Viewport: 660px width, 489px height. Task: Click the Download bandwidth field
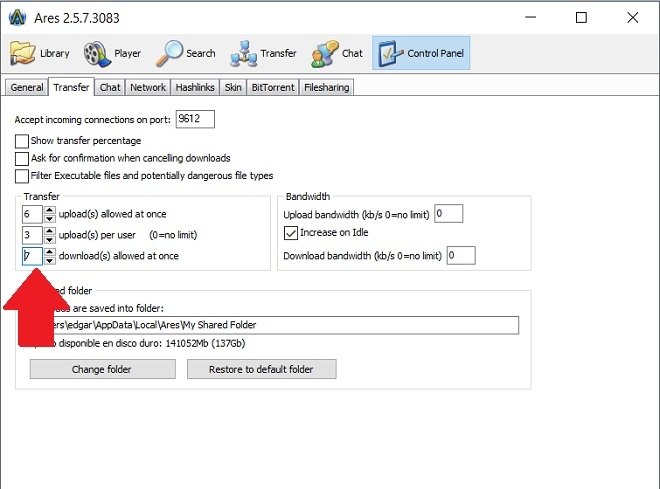point(461,255)
